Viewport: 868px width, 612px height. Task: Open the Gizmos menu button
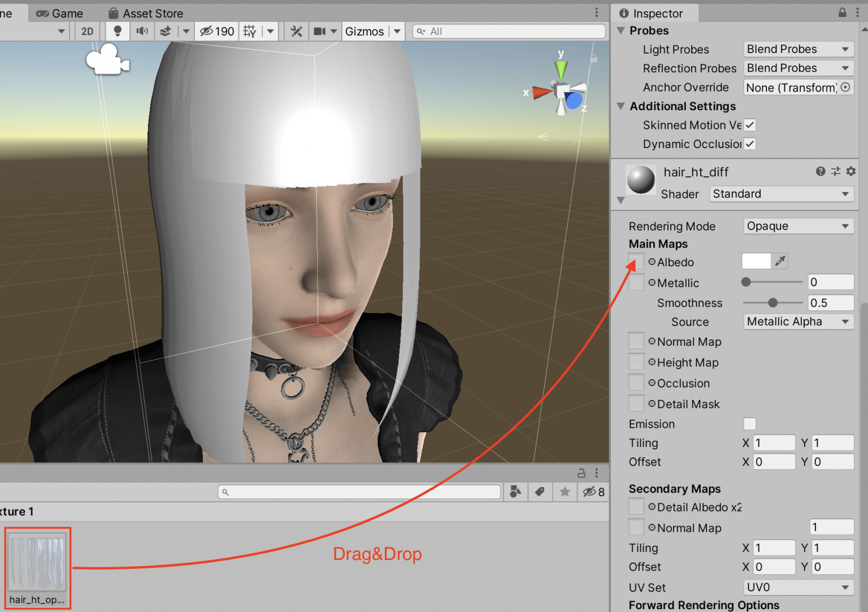coord(364,31)
